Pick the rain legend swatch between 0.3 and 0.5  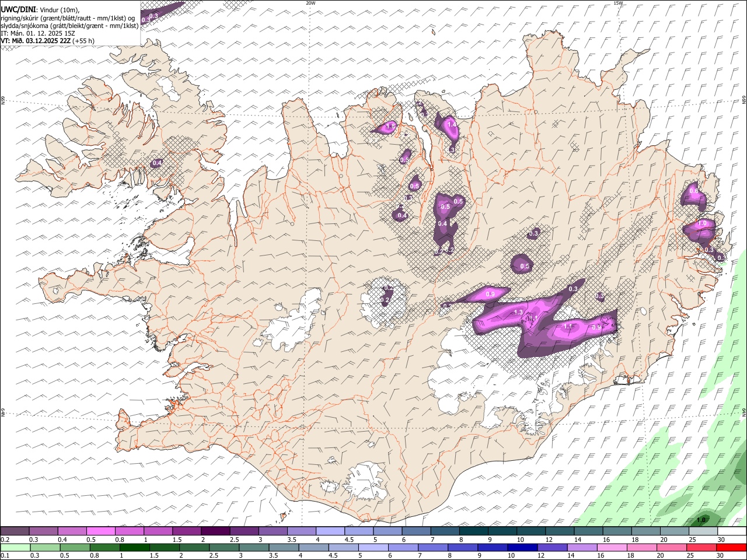click(45, 548)
